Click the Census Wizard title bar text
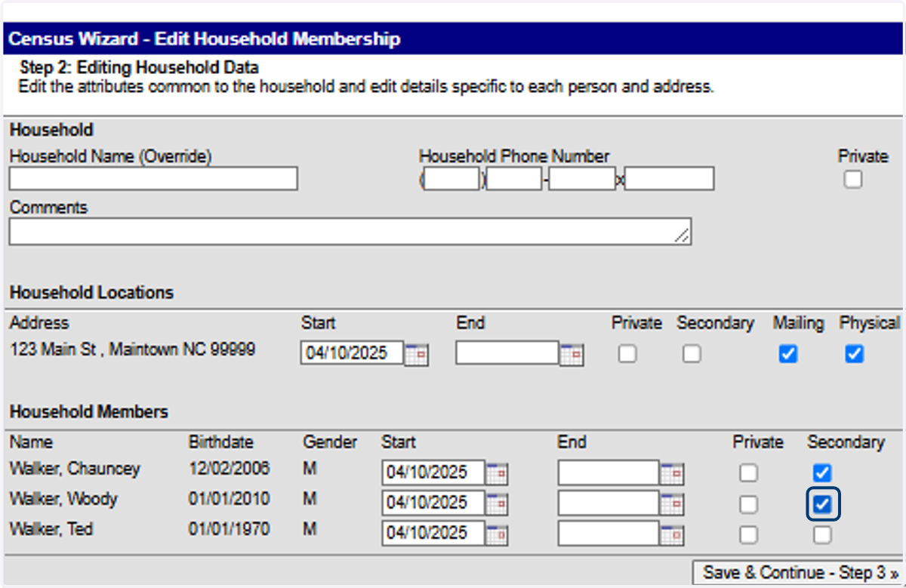Image resolution: width=906 pixels, height=588 pixels. tap(205, 39)
